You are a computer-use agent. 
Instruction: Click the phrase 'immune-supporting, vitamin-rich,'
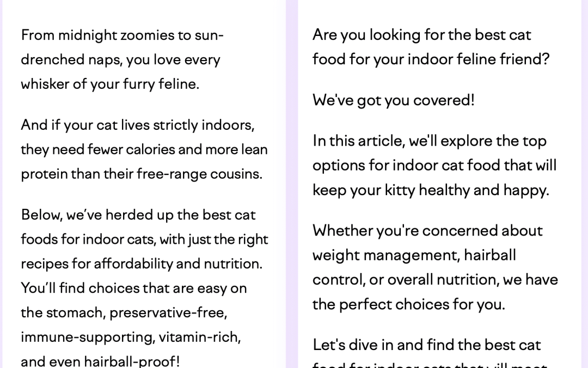coord(131,337)
